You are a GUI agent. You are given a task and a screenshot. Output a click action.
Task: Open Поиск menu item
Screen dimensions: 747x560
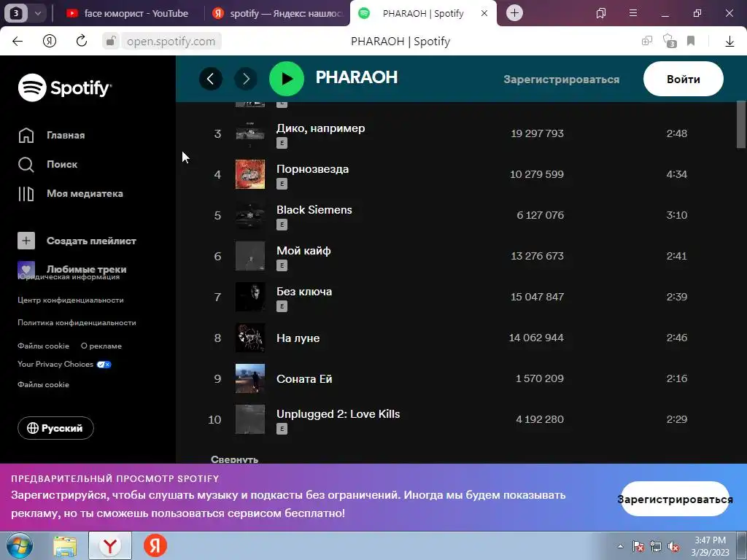[62, 164]
